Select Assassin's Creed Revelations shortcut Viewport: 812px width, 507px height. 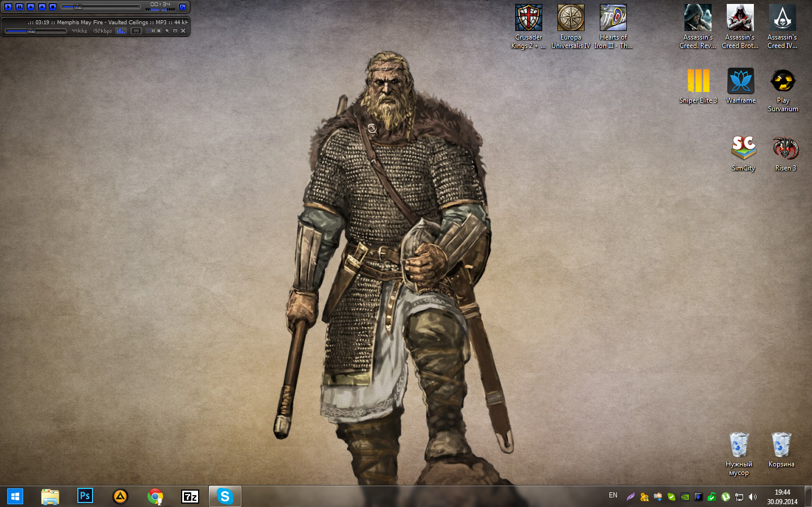(698, 27)
